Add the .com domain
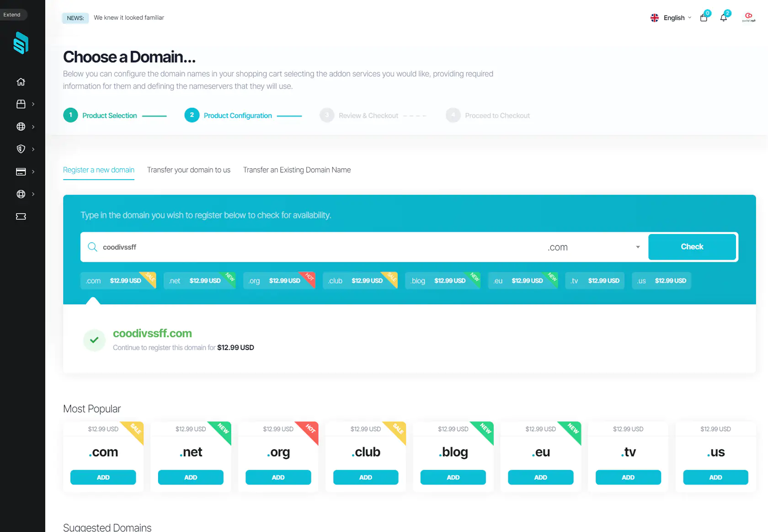 point(103,477)
